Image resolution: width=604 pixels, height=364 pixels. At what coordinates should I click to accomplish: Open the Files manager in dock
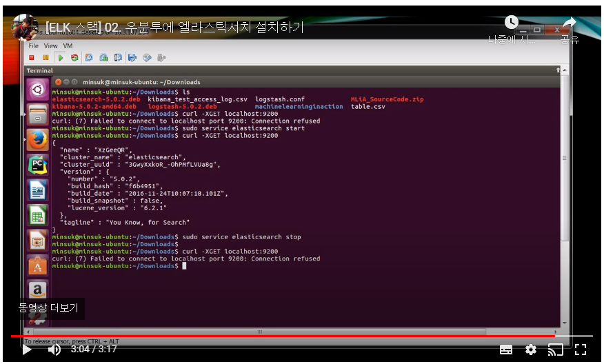pyautogui.click(x=37, y=115)
